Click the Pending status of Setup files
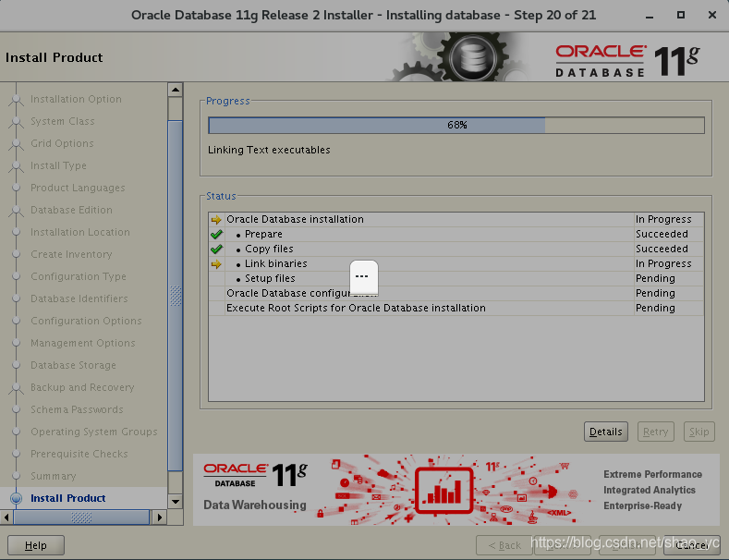729x560 pixels. 655,278
